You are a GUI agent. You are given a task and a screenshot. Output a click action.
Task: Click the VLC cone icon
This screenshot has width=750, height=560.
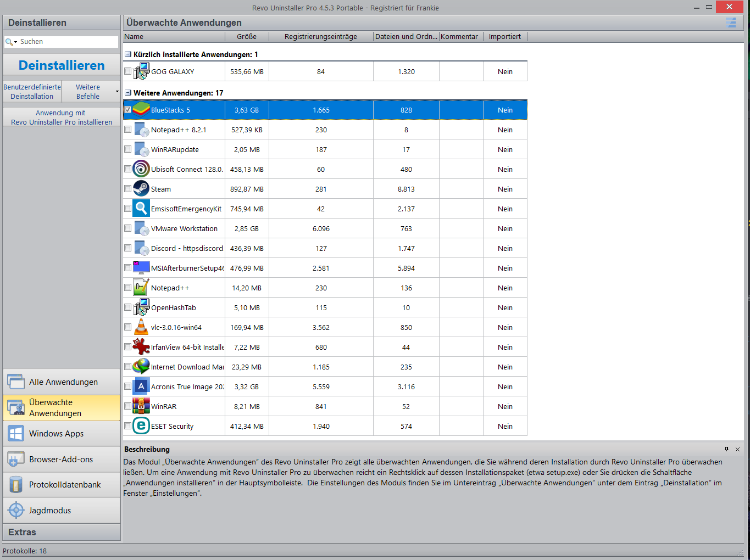click(x=141, y=327)
